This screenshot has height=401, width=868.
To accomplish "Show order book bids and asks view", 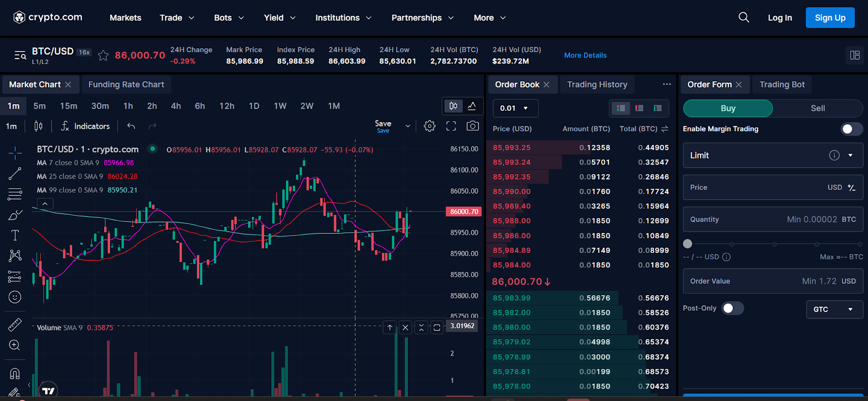I will tap(621, 108).
